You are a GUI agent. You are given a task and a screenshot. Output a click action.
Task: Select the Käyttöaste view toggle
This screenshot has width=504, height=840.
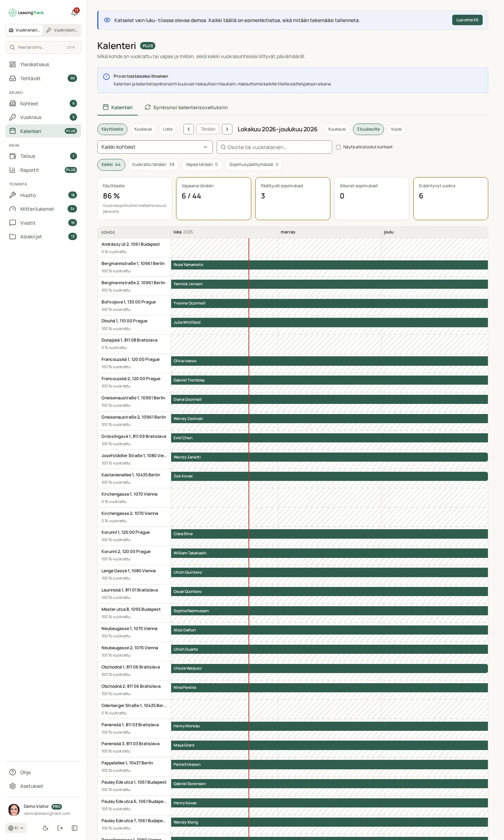pos(112,129)
